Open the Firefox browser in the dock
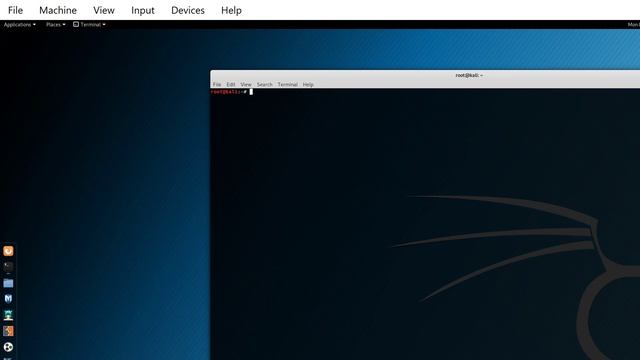The image size is (640, 360). (8, 251)
